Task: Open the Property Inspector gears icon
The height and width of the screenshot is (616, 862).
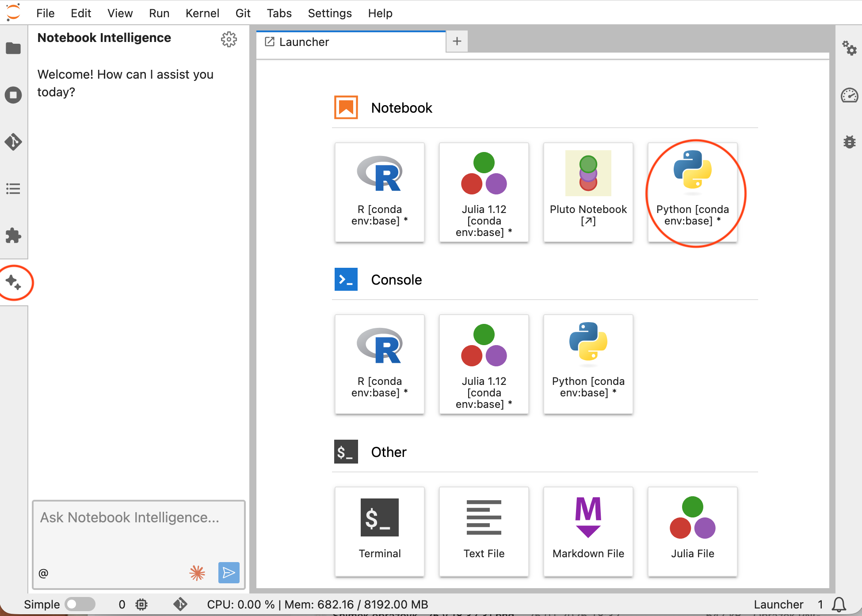Action: (x=849, y=48)
